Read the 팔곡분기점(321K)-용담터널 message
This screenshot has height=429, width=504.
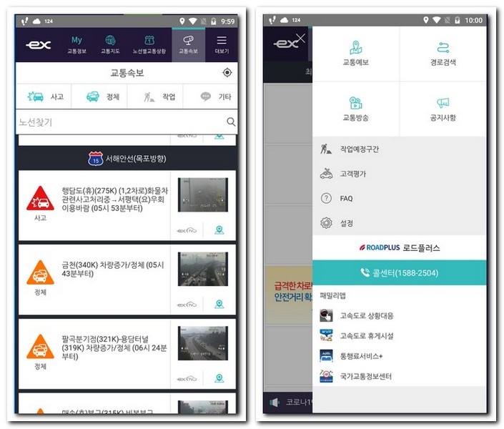pos(114,347)
